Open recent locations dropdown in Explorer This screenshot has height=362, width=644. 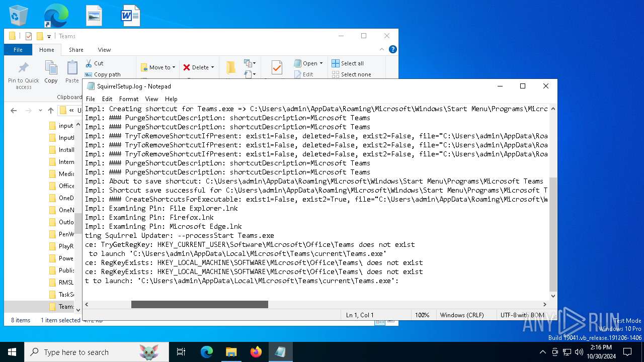(x=40, y=111)
